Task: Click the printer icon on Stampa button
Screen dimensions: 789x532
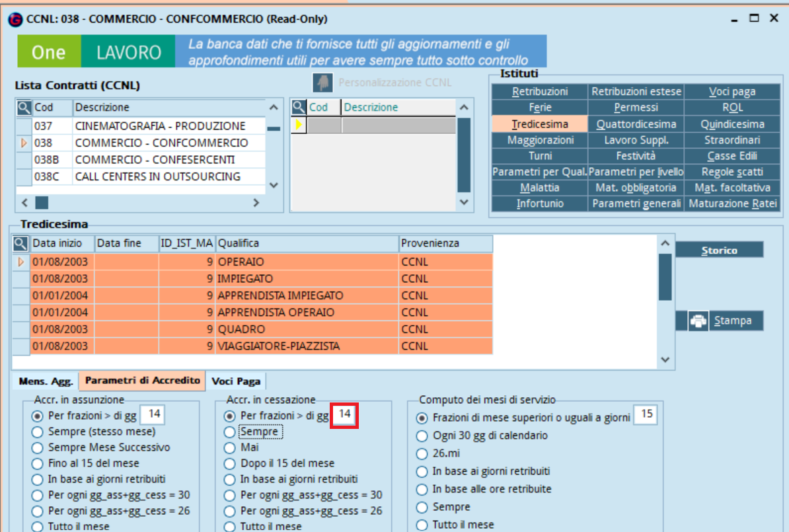Action: tap(698, 321)
